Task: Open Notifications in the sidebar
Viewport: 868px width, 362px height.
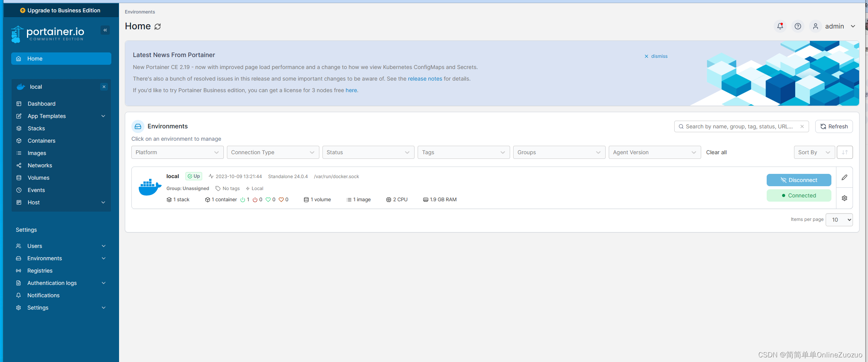Action: pyautogui.click(x=61, y=295)
